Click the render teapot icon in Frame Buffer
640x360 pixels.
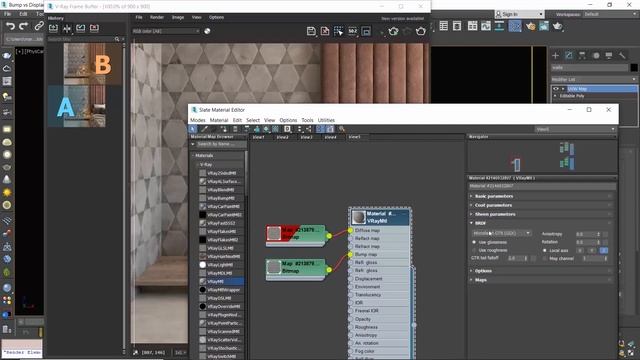pyautogui.click(x=420, y=31)
